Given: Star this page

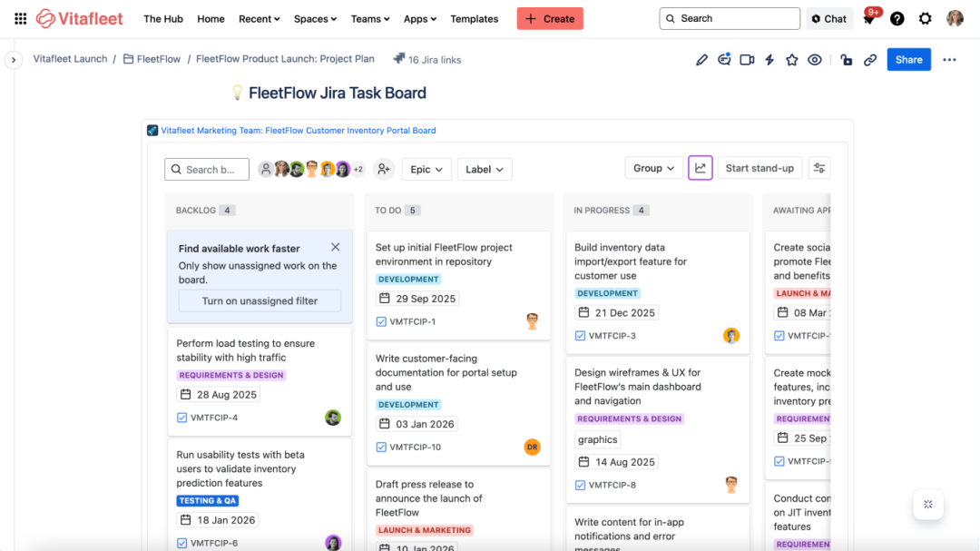Looking at the screenshot, I should (792, 60).
